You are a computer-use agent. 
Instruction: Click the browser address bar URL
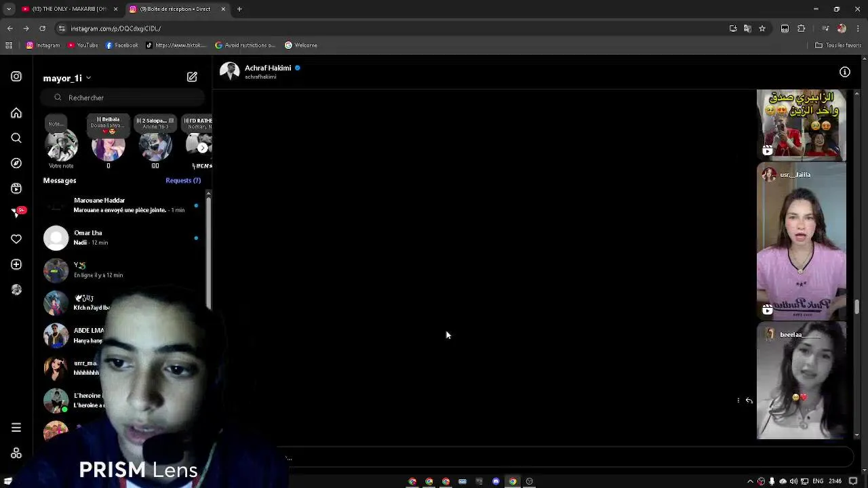click(x=115, y=28)
